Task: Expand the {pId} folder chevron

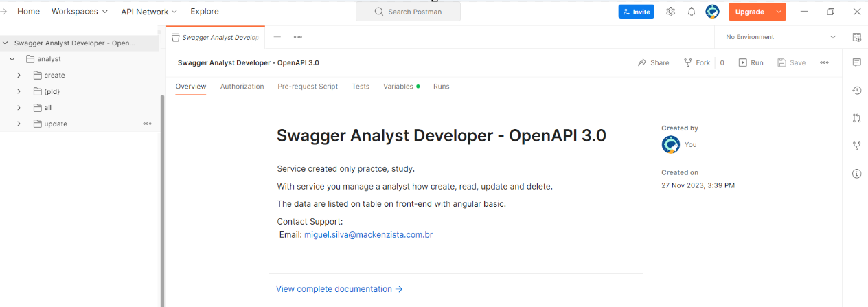Action: coord(19,91)
